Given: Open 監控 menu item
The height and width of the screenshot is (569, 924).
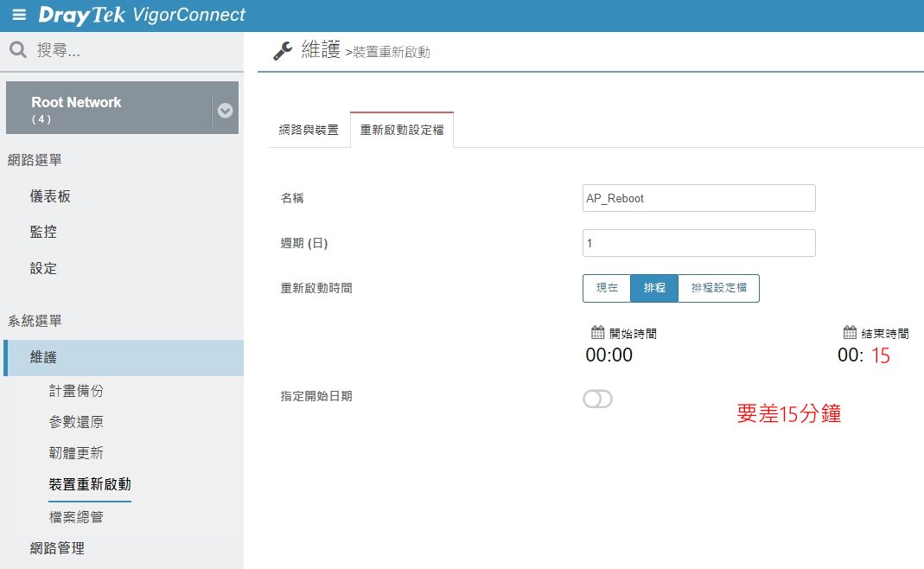Looking at the screenshot, I should tap(43, 232).
